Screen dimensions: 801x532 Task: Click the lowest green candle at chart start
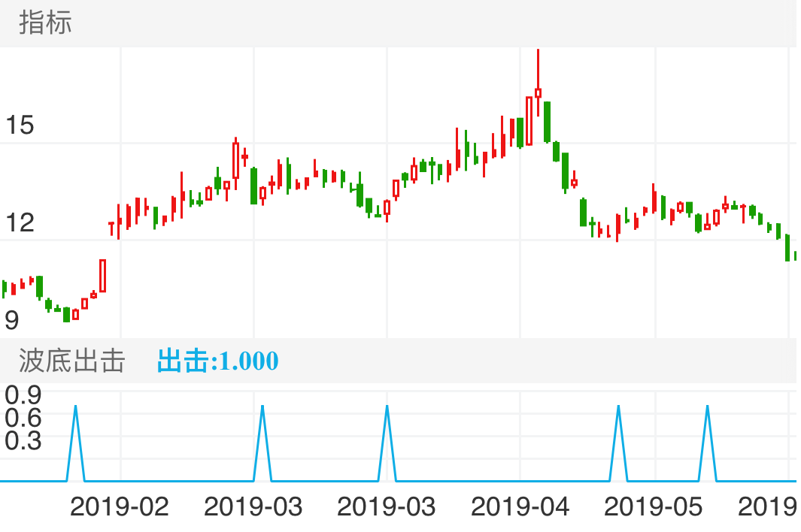coord(66,314)
